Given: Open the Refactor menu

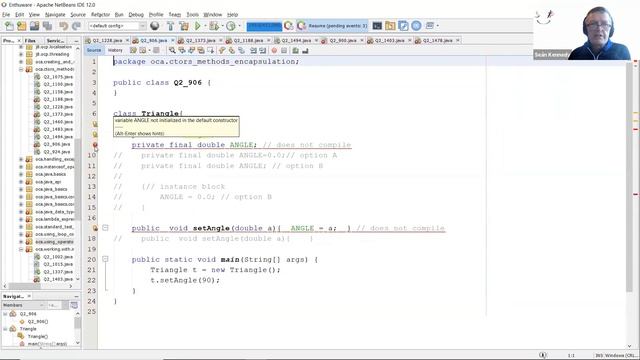Looking at the screenshot, I should point(100,14).
